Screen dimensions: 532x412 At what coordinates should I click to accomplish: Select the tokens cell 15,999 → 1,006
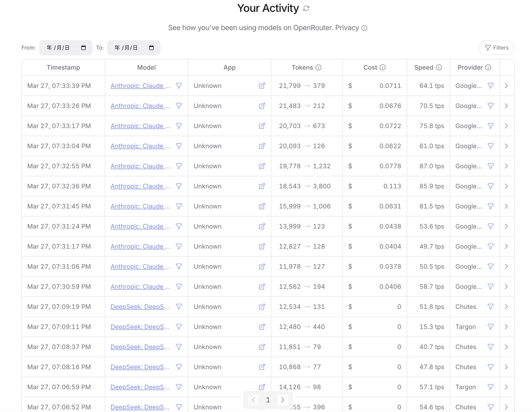pos(305,206)
